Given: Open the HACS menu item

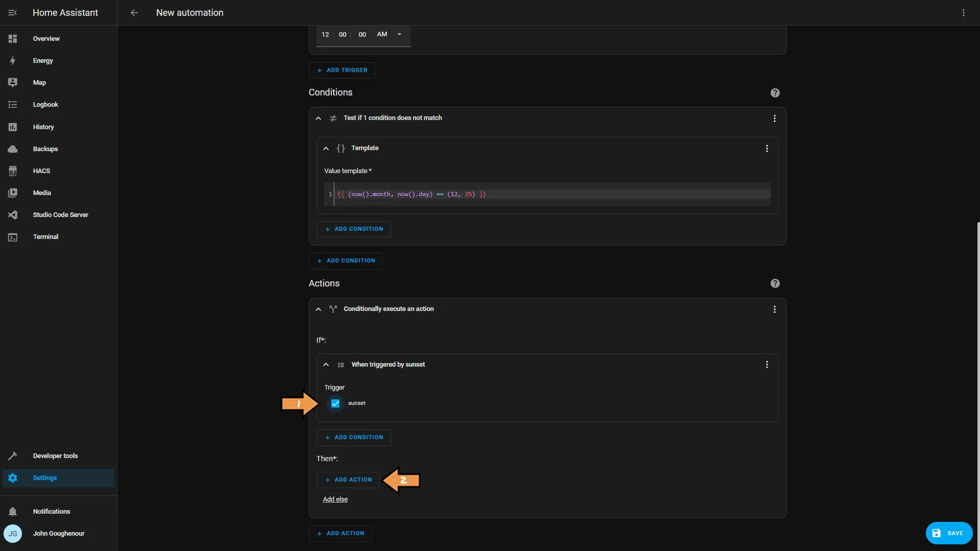Looking at the screenshot, I should (x=58, y=171).
